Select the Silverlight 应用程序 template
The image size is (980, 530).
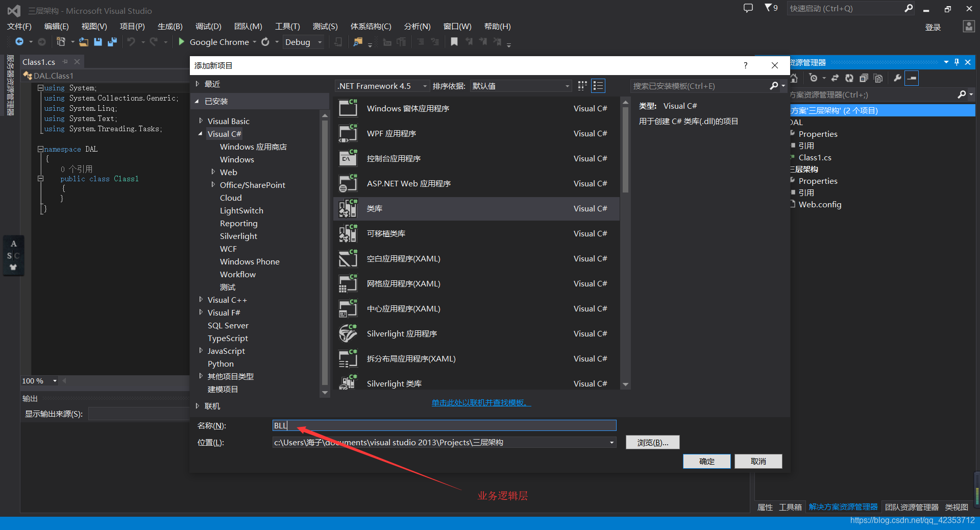coord(476,333)
